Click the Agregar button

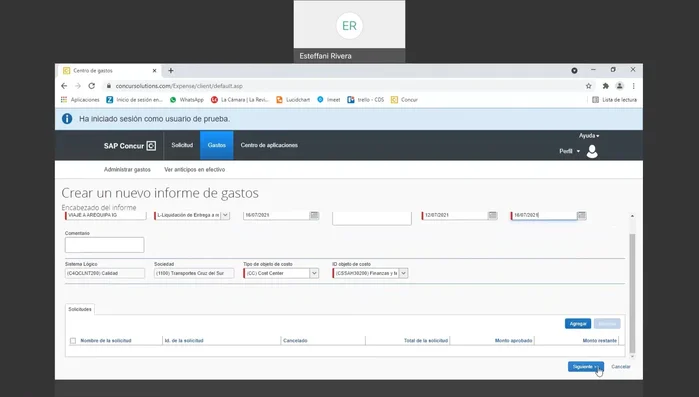point(578,323)
